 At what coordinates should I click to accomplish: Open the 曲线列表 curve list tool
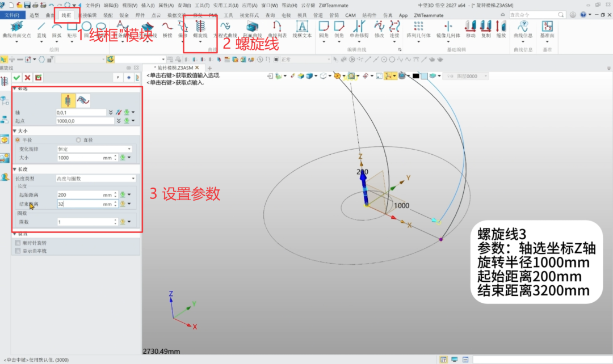(x=277, y=29)
